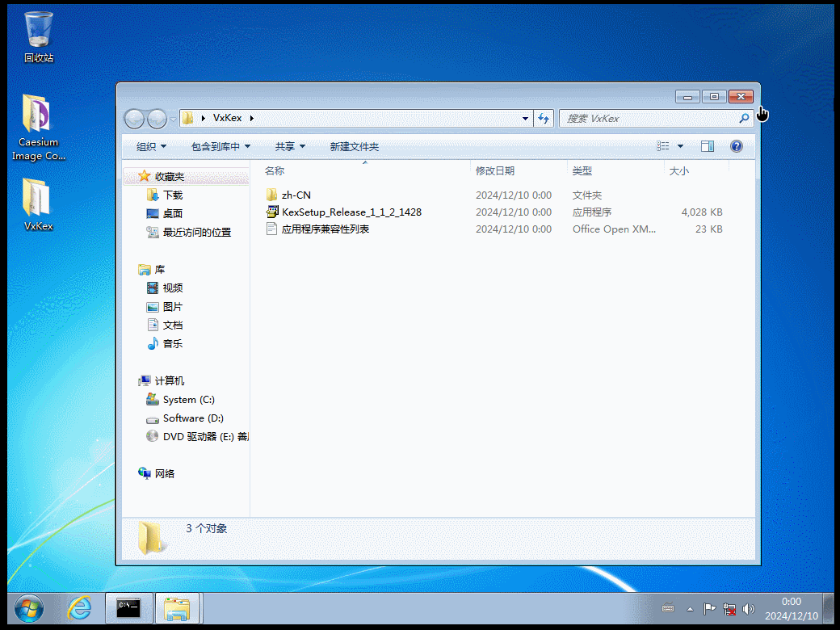Viewport: 840px width, 630px height.
Task: Expand the root arrow before VxKex in address bar
Action: click(x=203, y=118)
